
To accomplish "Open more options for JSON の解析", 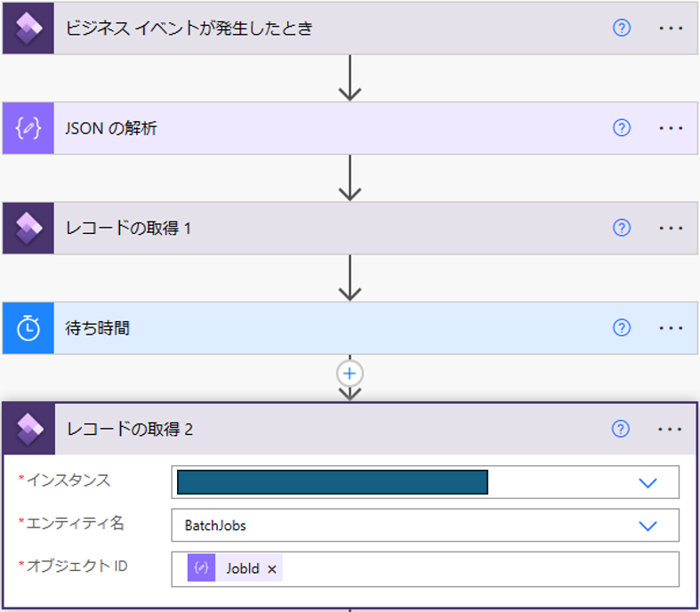I will [x=671, y=128].
